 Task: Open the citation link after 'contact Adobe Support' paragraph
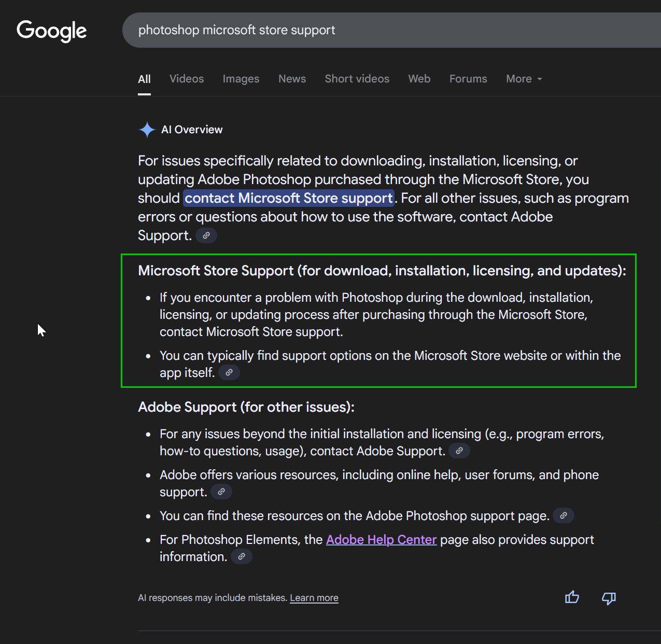point(206,235)
